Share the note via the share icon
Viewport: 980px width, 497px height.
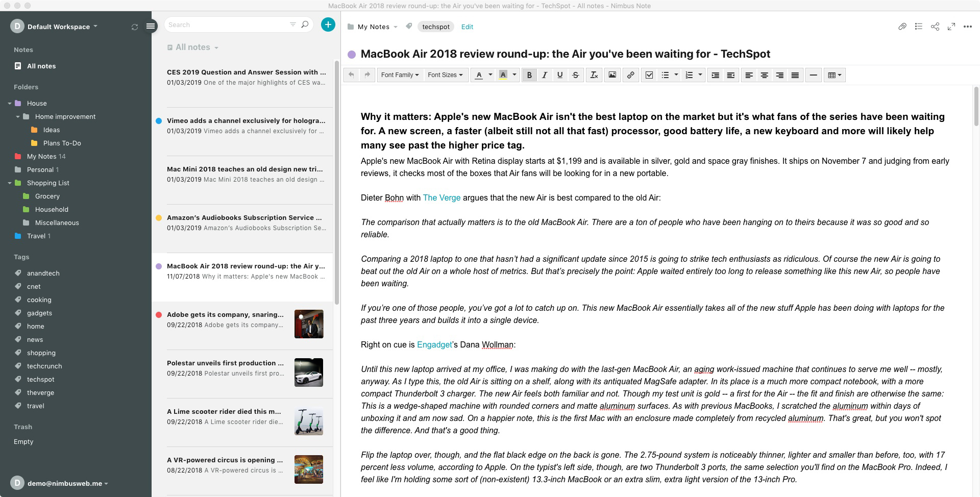936,27
